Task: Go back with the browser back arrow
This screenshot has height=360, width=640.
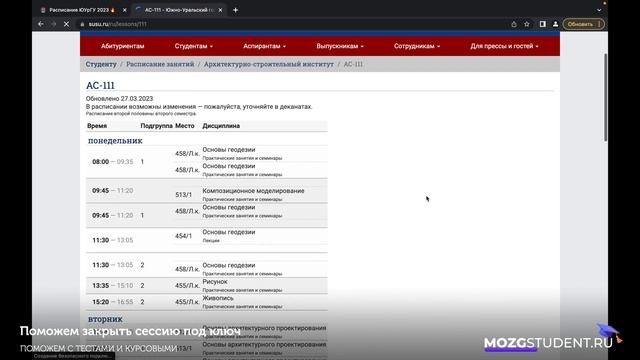Action: coord(41,24)
